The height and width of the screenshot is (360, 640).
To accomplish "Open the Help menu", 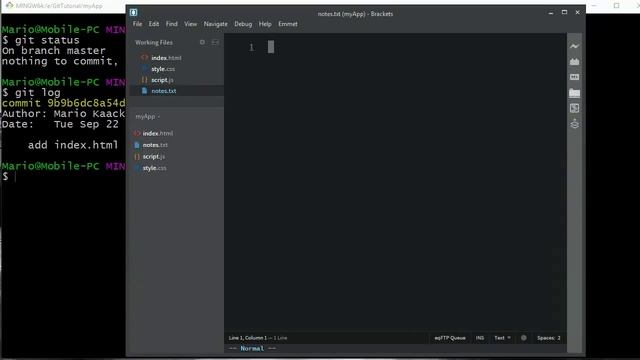I will [x=265, y=24].
